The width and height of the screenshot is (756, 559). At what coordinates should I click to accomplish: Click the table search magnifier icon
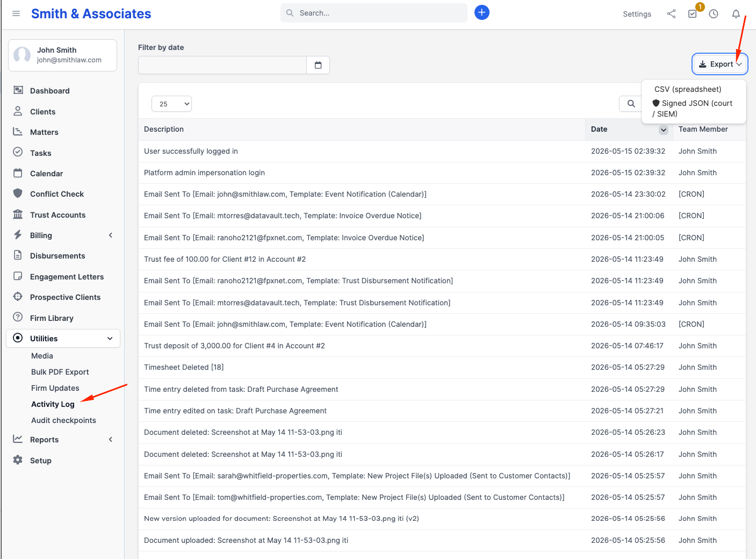(631, 104)
